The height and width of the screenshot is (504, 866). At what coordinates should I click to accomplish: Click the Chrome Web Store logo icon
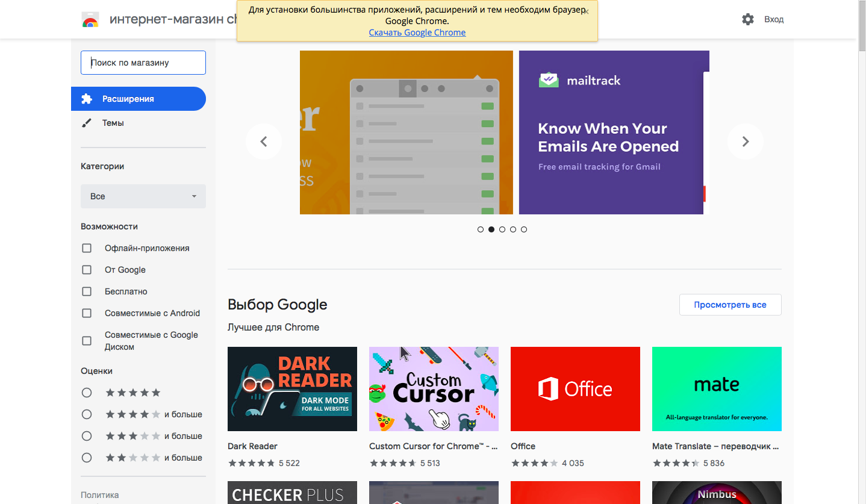tap(90, 19)
